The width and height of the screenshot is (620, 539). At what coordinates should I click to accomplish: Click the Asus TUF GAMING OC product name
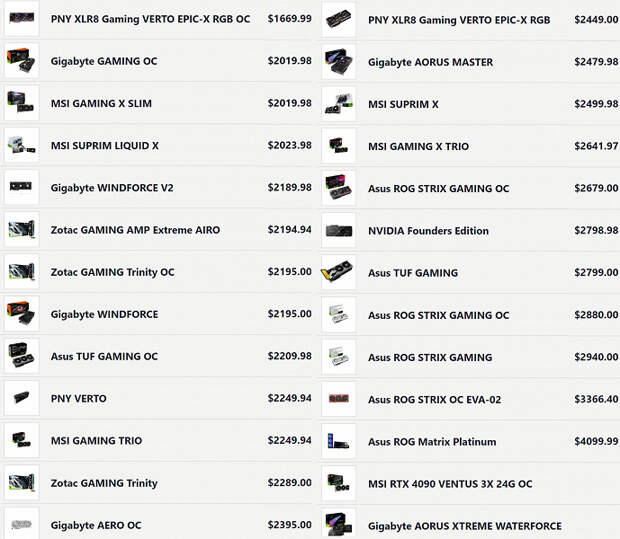[x=104, y=356]
